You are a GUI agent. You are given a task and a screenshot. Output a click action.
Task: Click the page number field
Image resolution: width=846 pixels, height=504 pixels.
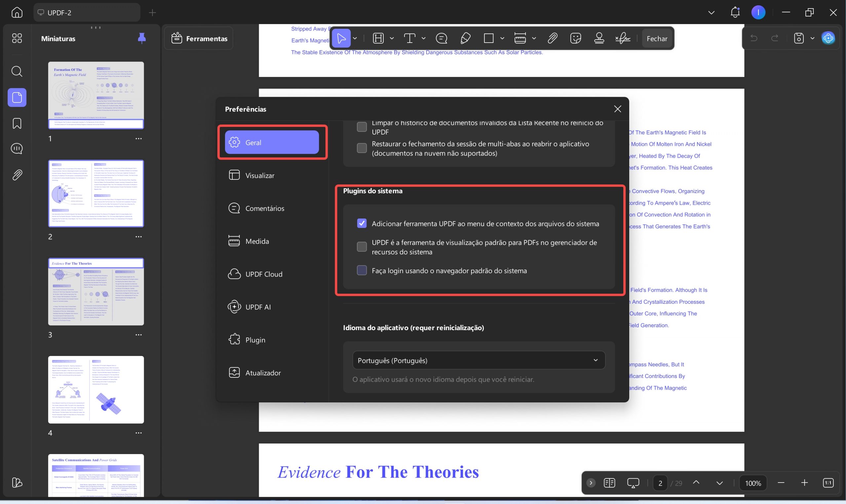click(x=660, y=483)
